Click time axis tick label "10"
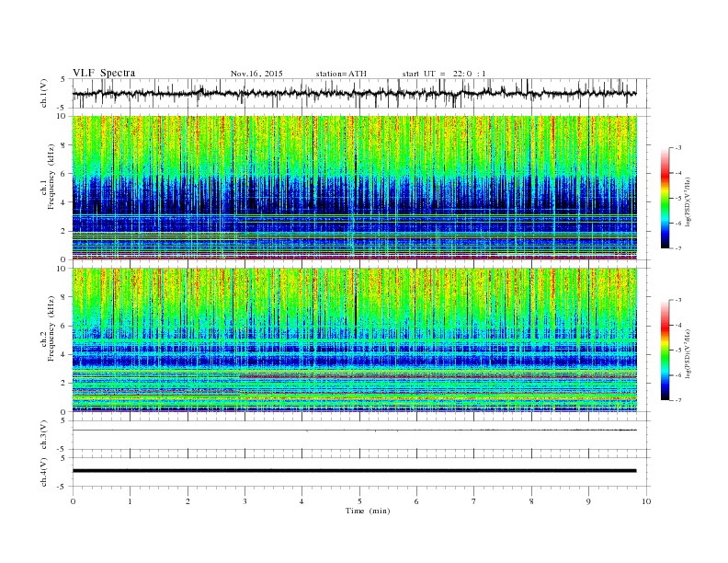The image size is (728, 563). (646, 501)
